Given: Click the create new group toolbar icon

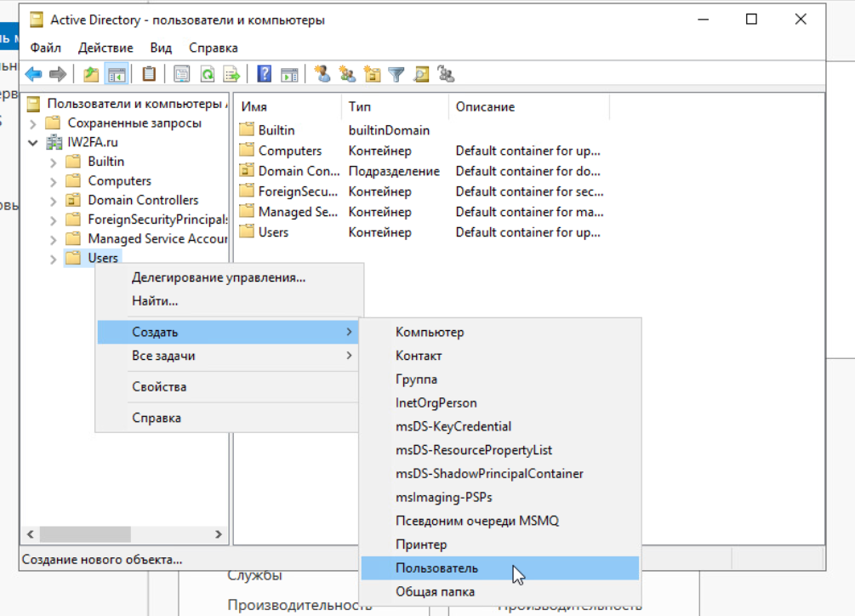Looking at the screenshot, I should coord(347,74).
